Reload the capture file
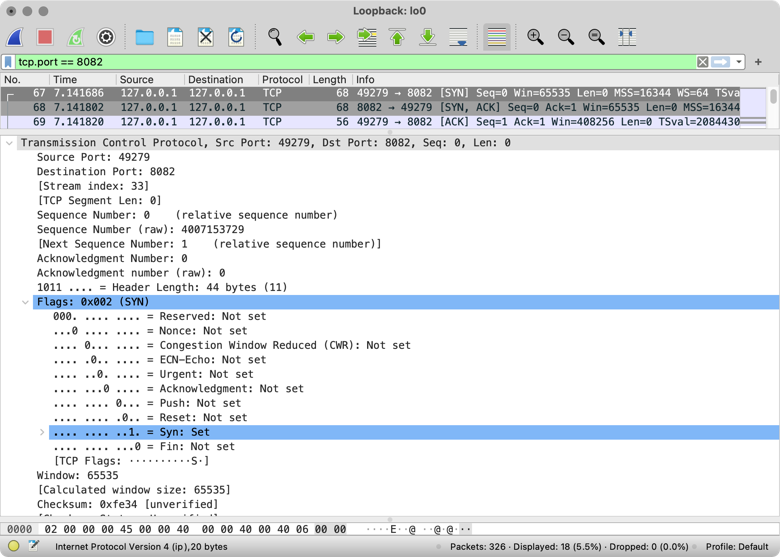Image resolution: width=780 pixels, height=557 pixels. (x=236, y=37)
